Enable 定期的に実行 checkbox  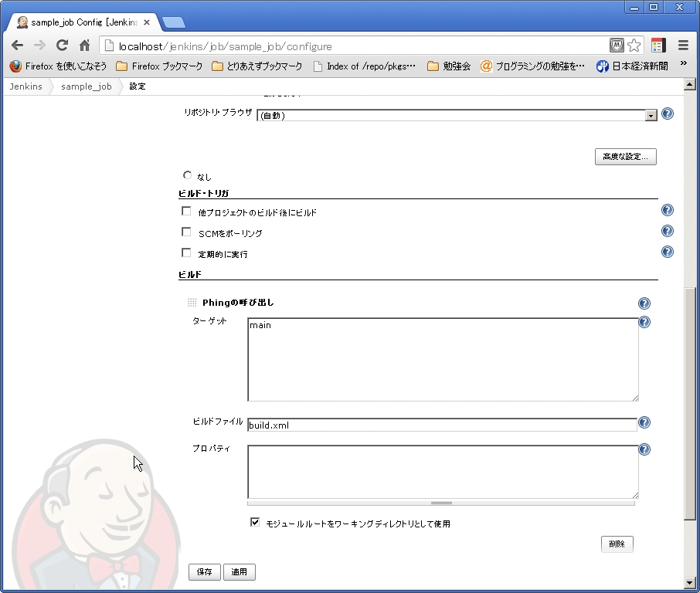[x=186, y=253]
